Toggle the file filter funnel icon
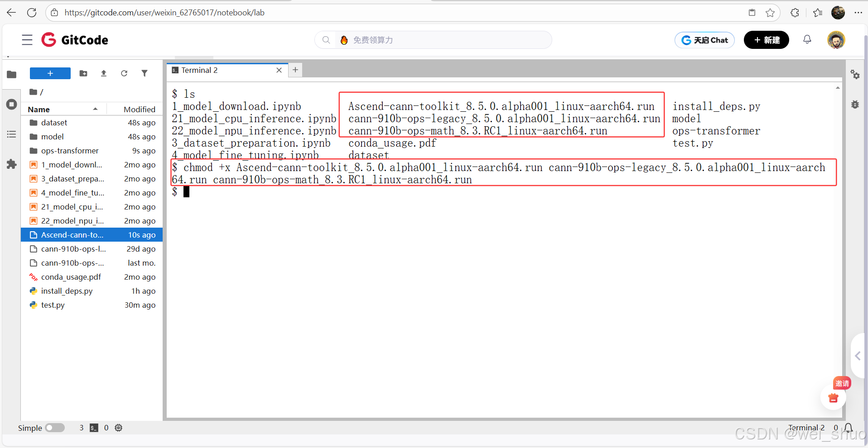The image size is (868, 448). [x=145, y=73]
